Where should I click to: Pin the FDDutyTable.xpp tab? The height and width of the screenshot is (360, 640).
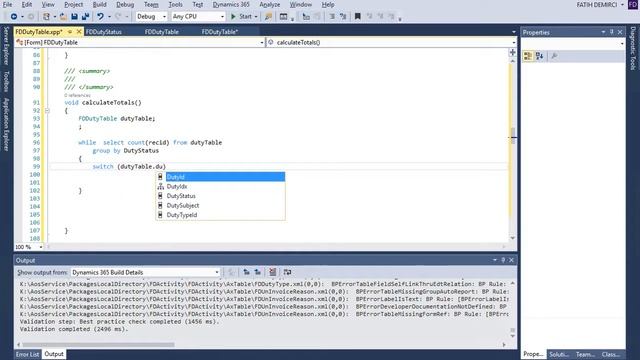[x=70, y=31]
